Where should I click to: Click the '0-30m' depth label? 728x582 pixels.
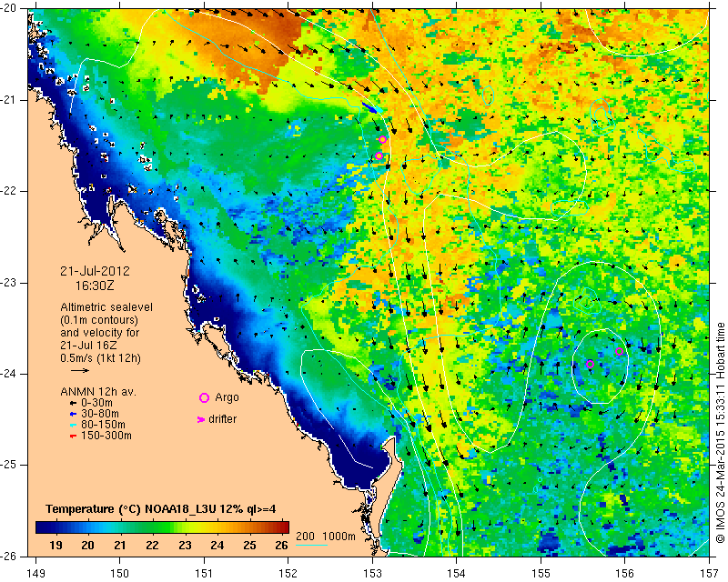tap(96, 403)
